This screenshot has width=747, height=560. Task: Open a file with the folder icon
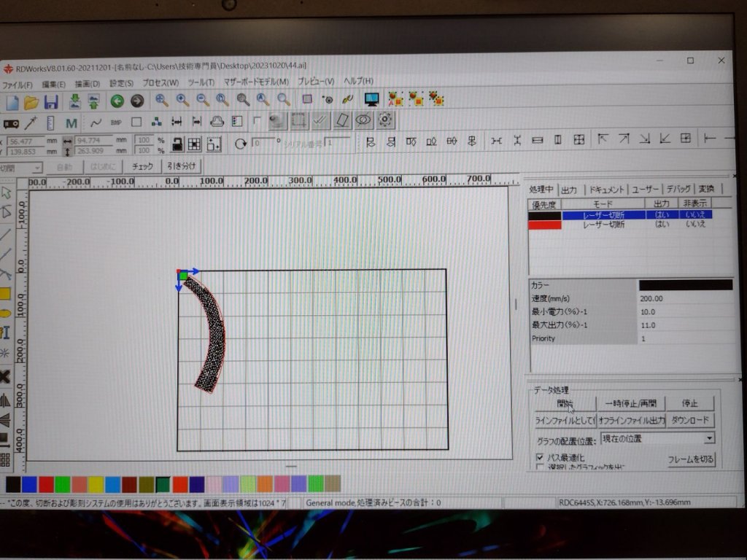coord(31,102)
